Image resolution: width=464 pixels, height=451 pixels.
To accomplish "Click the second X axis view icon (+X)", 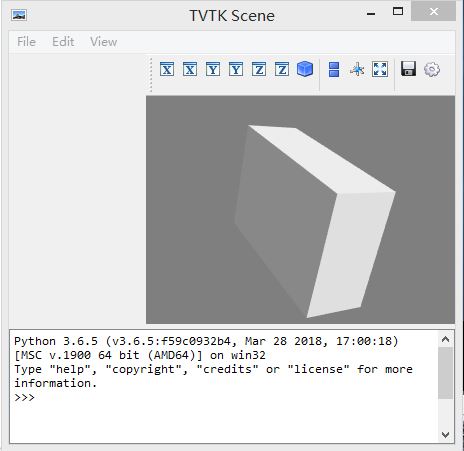I will click(190, 69).
